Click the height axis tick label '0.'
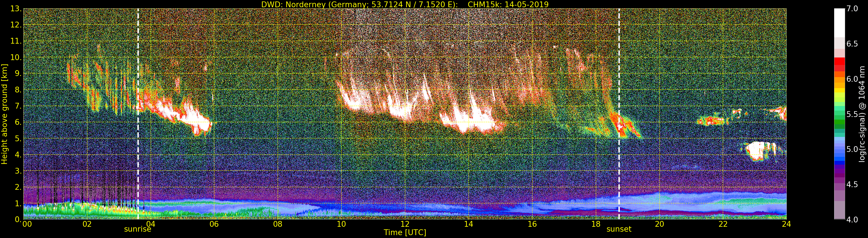Screen dimensions: 868x238 18,219
